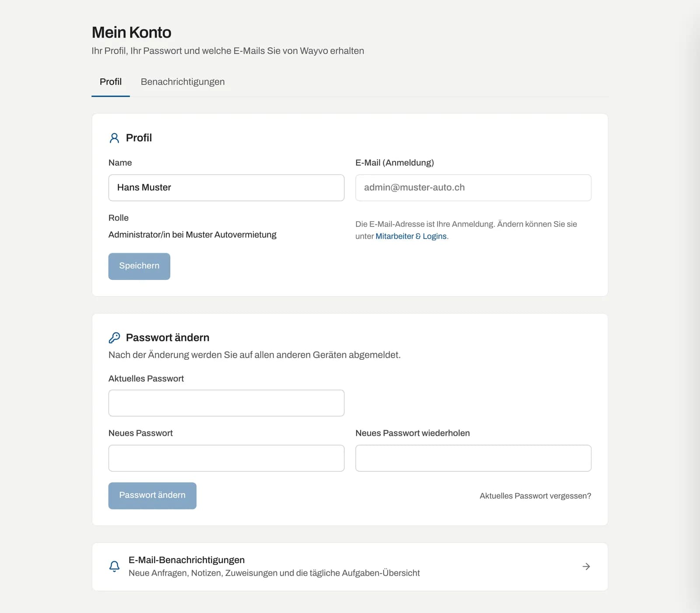Click the E-Mail (Anmeldung) label
The width and height of the screenshot is (700, 613).
[x=395, y=163]
